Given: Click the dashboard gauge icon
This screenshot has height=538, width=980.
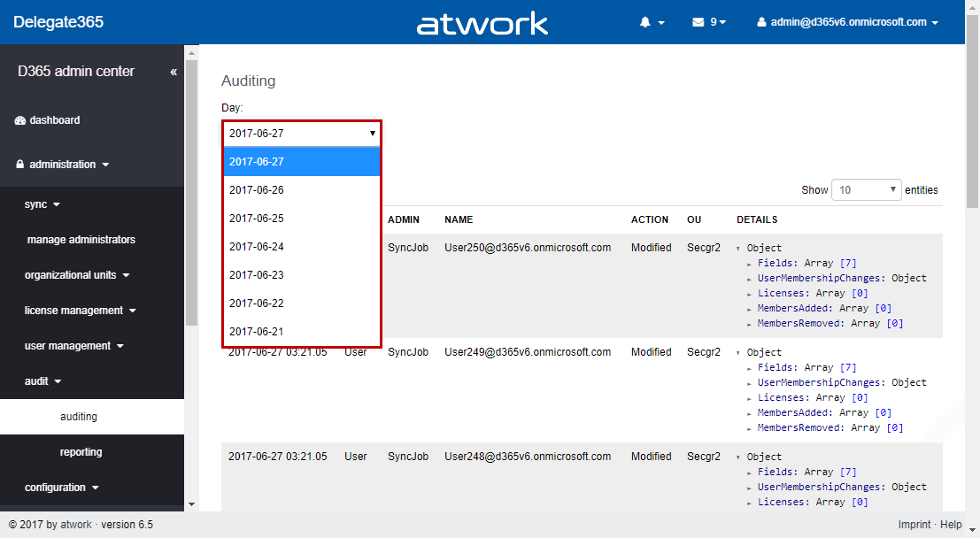Looking at the screenshot, I should click(x=20, y=120).
